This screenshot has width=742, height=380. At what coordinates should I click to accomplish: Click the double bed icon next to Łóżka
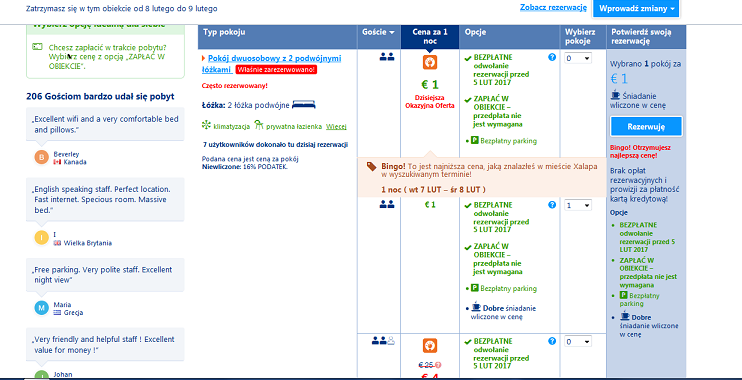304,105
